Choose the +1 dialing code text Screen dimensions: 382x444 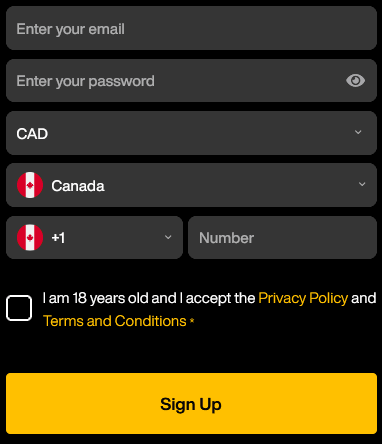[x=58, y=238]
